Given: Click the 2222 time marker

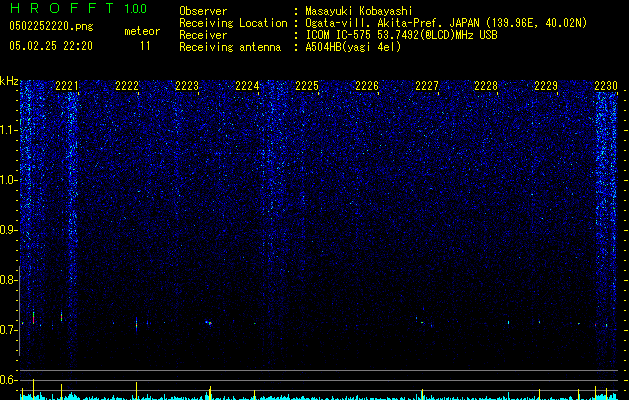Looking at the screenshot, I should (x=127, y=86).
